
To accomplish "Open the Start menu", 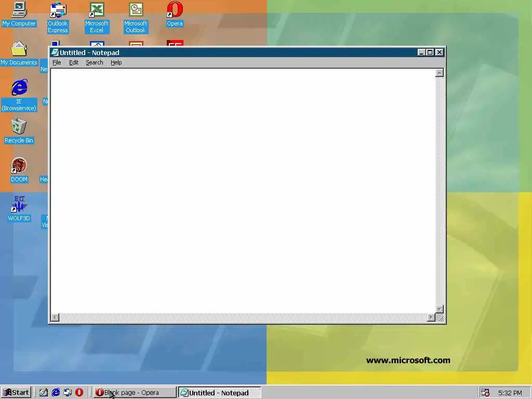I will [x=16, y=393].
